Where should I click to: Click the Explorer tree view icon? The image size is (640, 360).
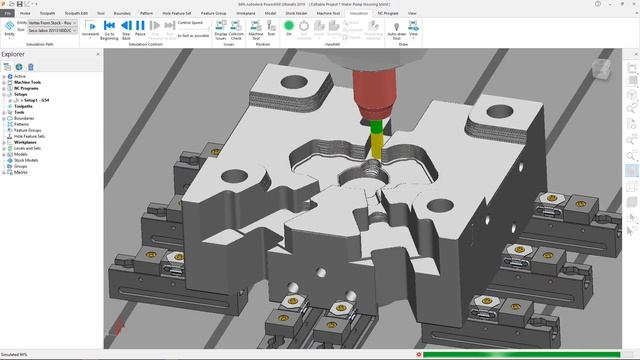point(7,67)
